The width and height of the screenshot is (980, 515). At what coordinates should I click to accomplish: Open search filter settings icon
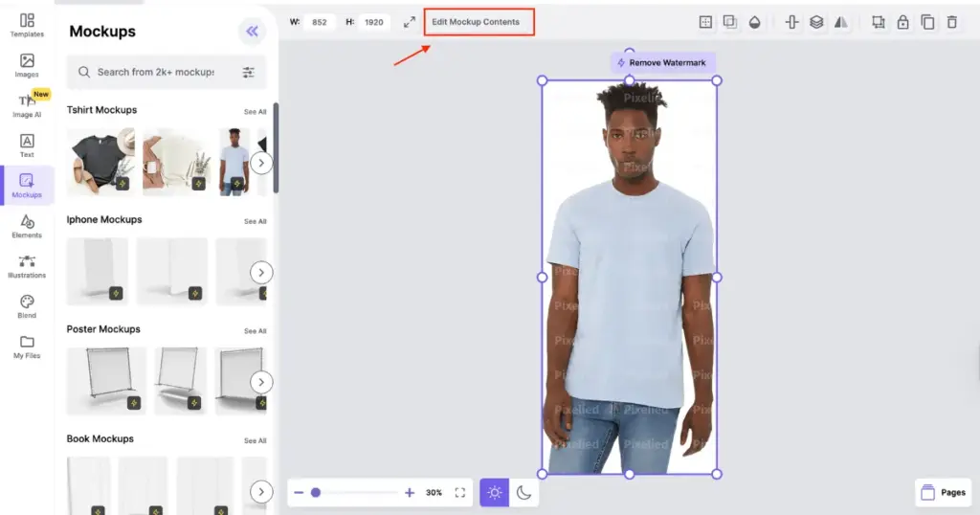coord(248,72)
